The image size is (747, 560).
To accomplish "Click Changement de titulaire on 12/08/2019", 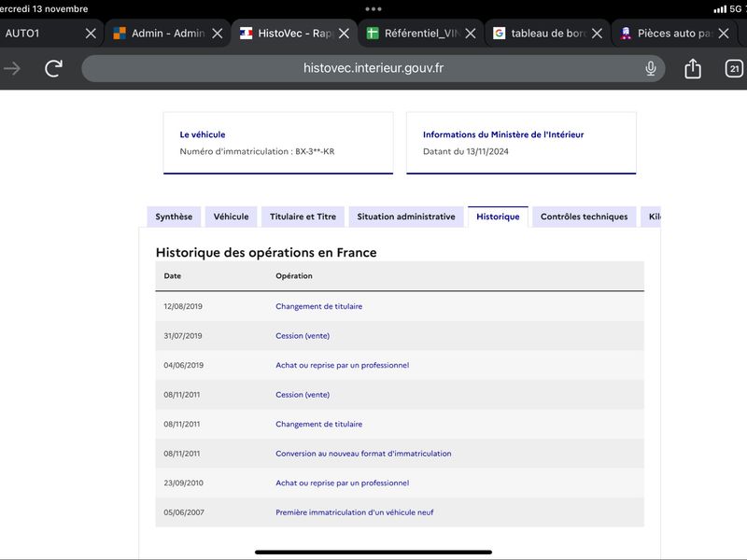I will pyautogui.click(x=318, y=306).
